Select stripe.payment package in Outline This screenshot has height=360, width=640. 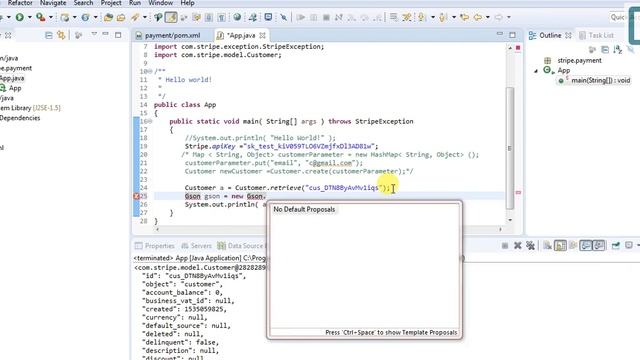point(579,60)
